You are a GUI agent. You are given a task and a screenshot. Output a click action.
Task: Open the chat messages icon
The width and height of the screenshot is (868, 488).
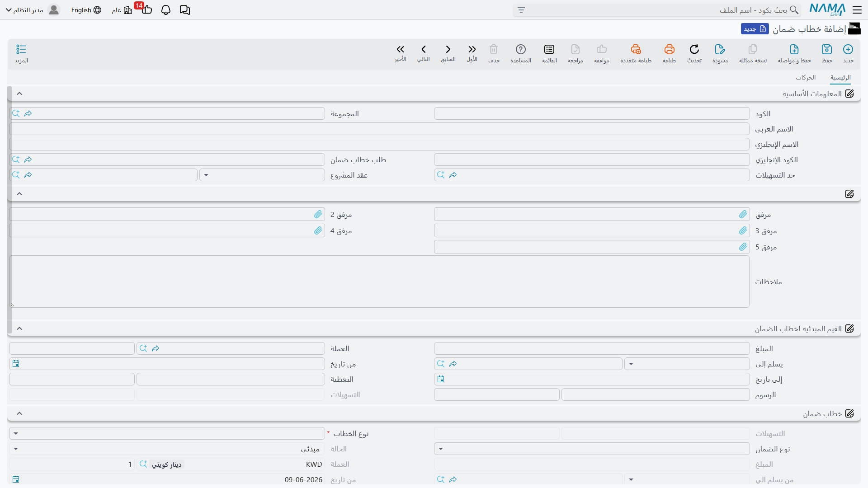[185, 10]
